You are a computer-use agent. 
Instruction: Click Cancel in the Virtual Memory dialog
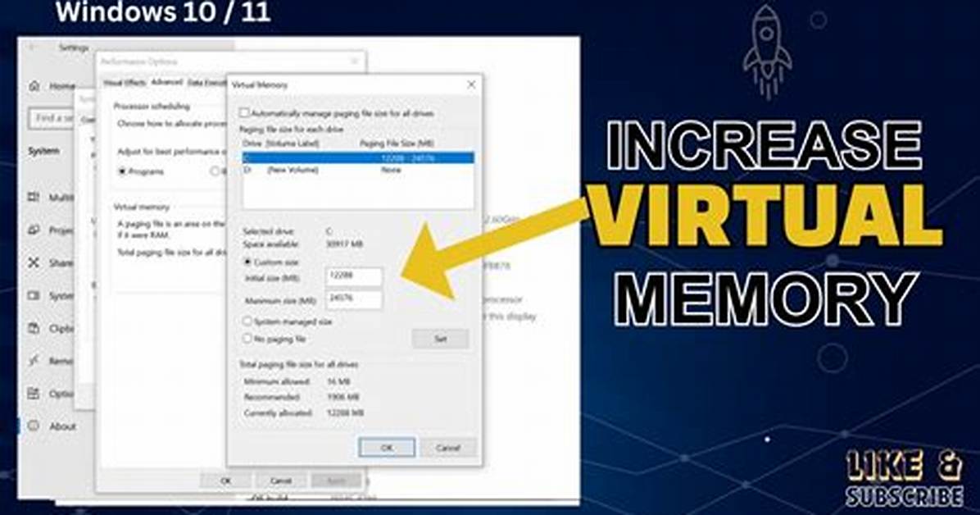(448, 448)
